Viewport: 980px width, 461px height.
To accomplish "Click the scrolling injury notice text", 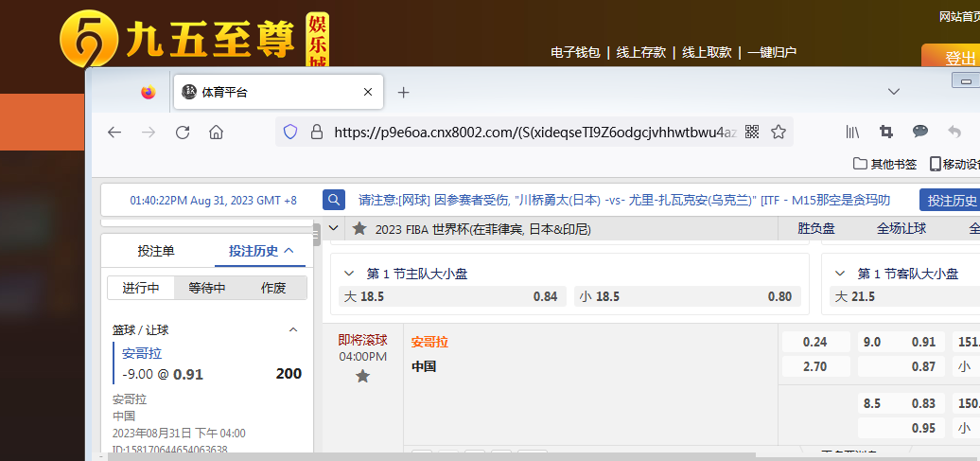I will pos(623,200).
